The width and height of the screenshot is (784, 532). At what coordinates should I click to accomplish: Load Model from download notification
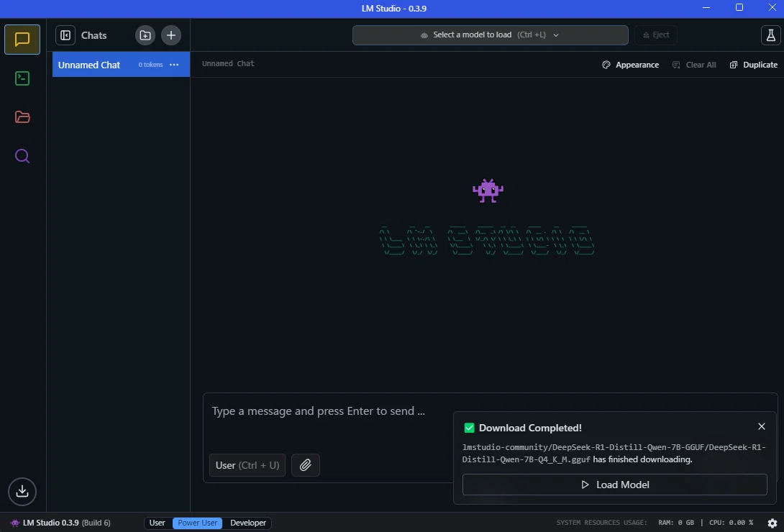click(614, 485)
